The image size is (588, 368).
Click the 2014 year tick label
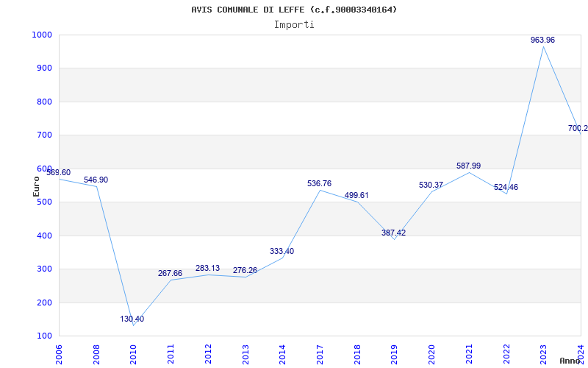click(282, 355)
